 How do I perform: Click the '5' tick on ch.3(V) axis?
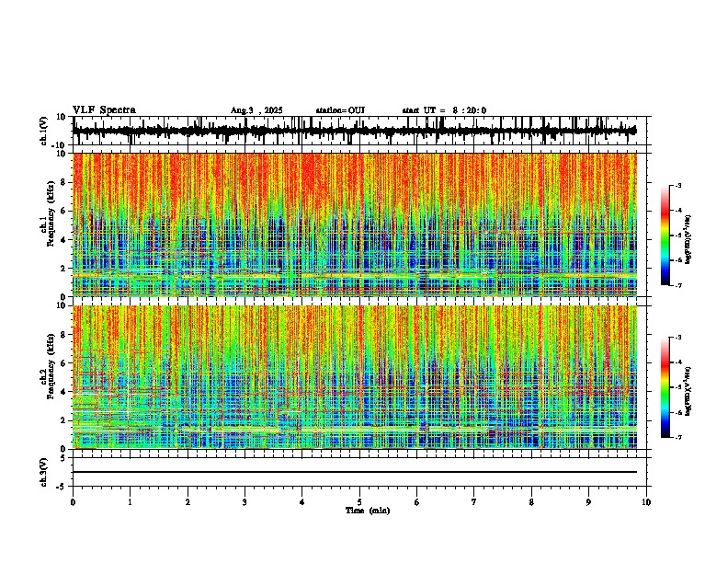click(64, 457)
